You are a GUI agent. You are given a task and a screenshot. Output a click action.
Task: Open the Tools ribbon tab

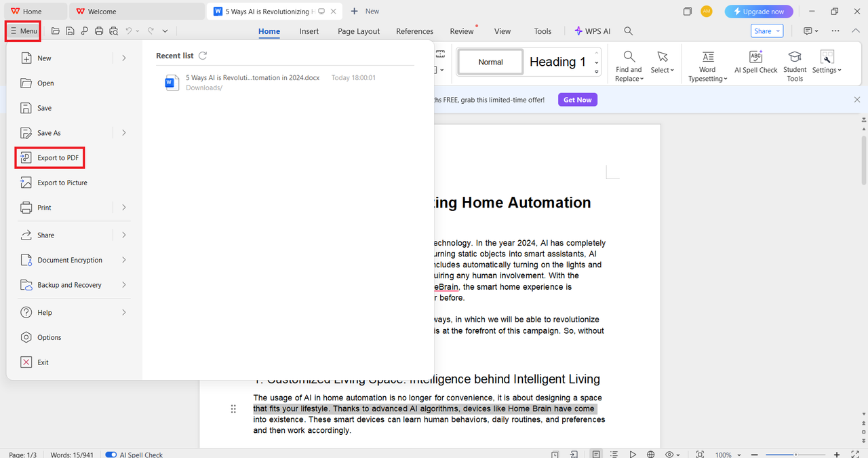pyautogui.click(x=542, y=31)
